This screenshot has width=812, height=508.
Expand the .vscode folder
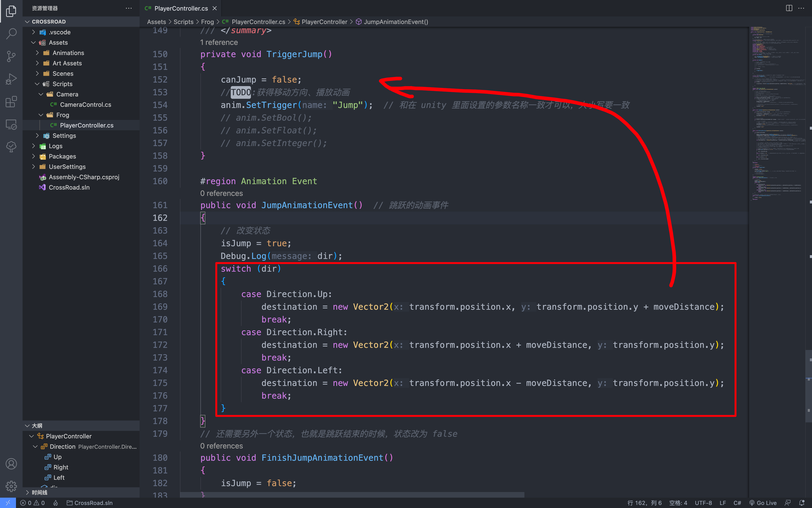click(x=81, y=32)
